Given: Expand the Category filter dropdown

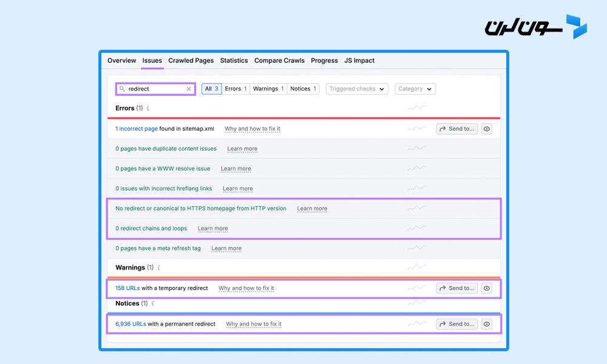Looking at the screenshot, I should (415, 89).
